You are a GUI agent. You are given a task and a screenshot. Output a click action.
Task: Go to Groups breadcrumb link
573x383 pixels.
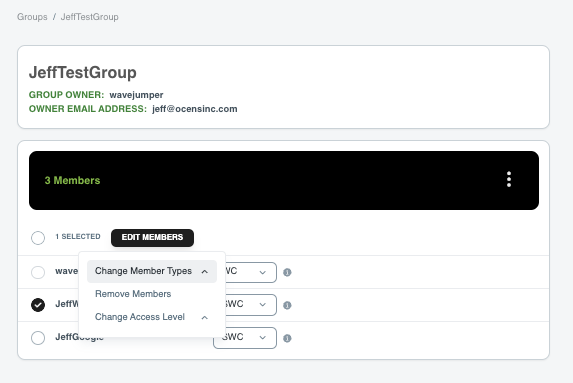pyautogui.click(x=32, y=17)
